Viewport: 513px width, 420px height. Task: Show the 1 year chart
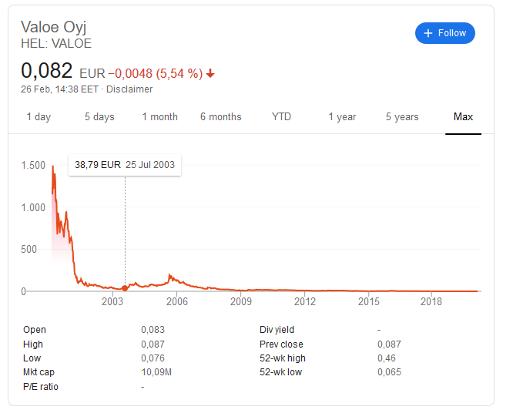(x=342, y=117)
